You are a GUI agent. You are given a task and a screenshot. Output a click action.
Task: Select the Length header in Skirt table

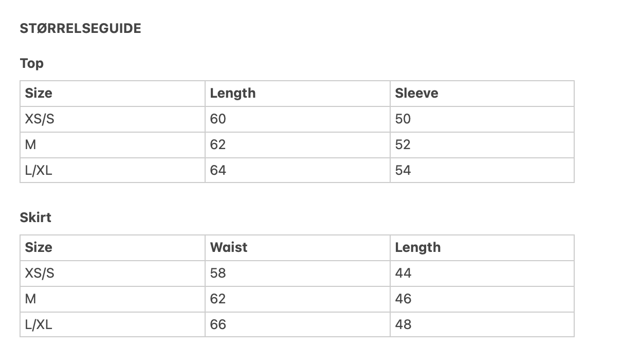tap(418, 247)
